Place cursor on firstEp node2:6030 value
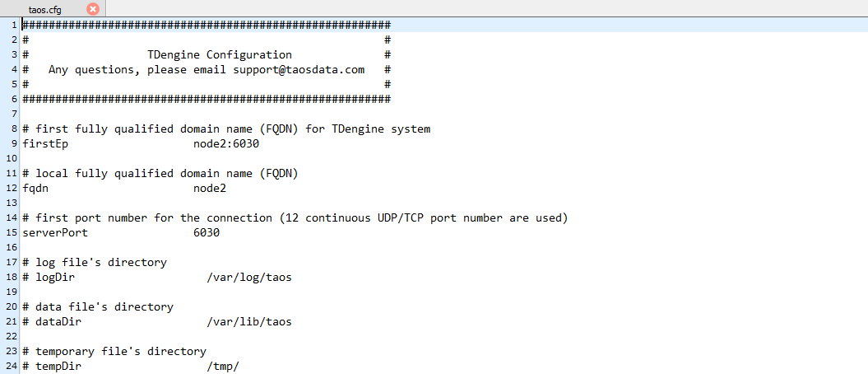The height and width of the screenshot is (374, 868). [226, 143]
